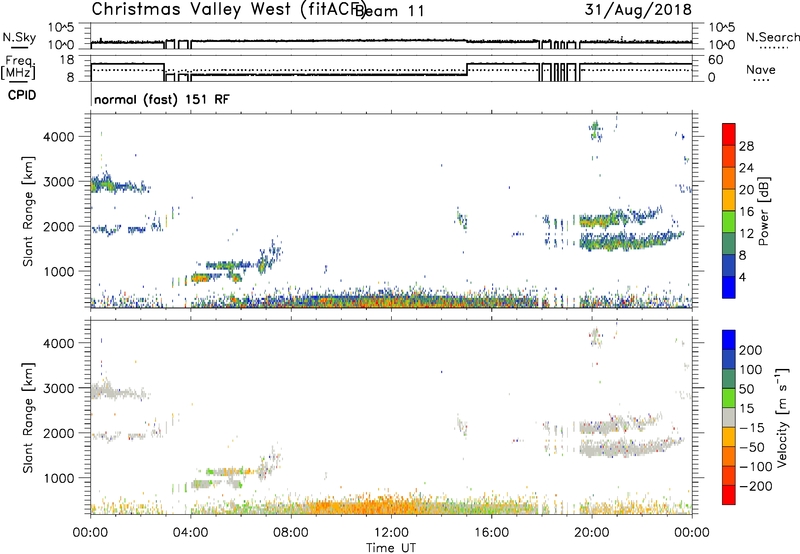Click the '28' value on the power colorbar
The image size is (800, 554).
(x=746, y=146)
